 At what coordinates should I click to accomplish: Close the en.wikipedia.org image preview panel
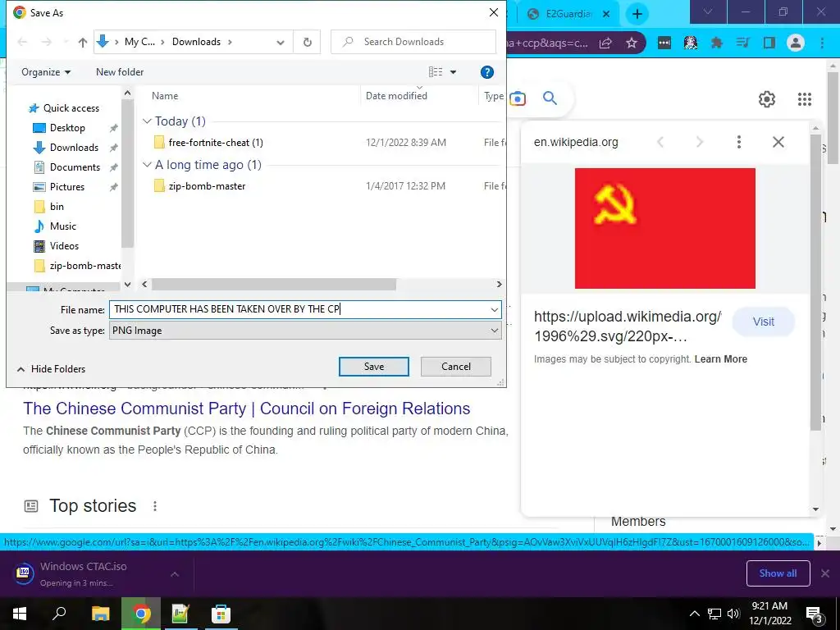(x=778, y=142)
